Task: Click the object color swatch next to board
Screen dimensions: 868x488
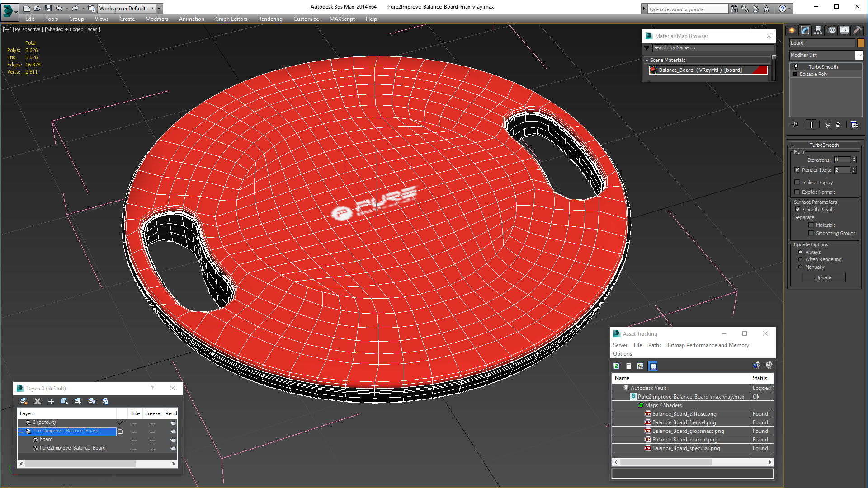Action: (x=861, y=43)
